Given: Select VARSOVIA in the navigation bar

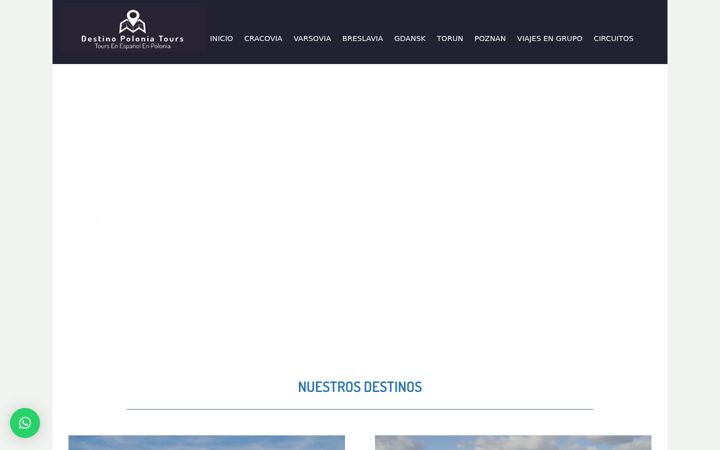Looking at the screenshot, I should point(312,39).
